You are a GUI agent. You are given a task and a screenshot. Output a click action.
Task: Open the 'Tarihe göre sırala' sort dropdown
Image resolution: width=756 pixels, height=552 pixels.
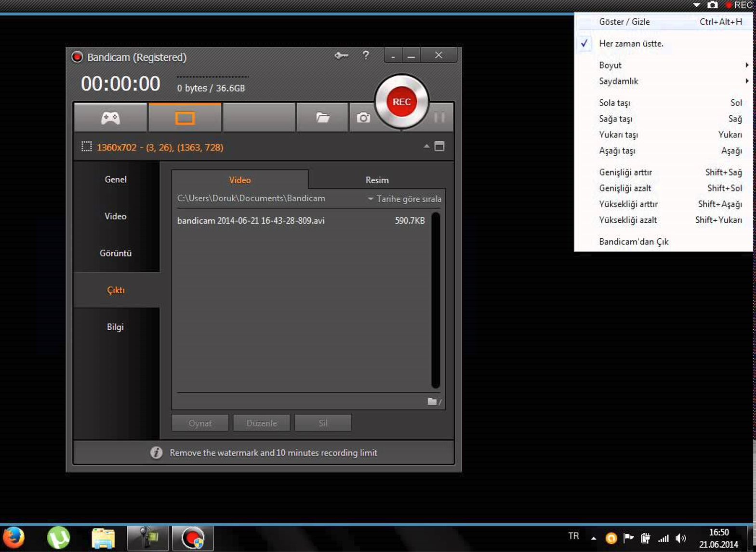[404, 199]
